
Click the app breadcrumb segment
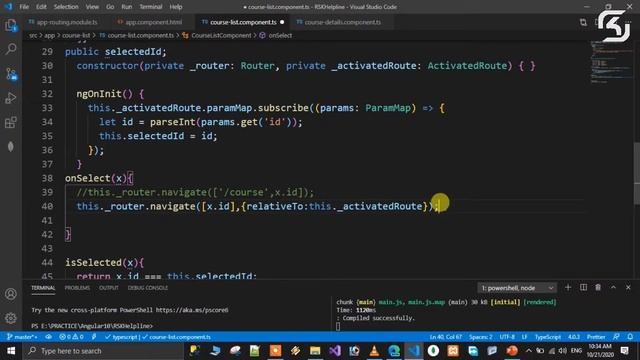(x=49, y=36)
